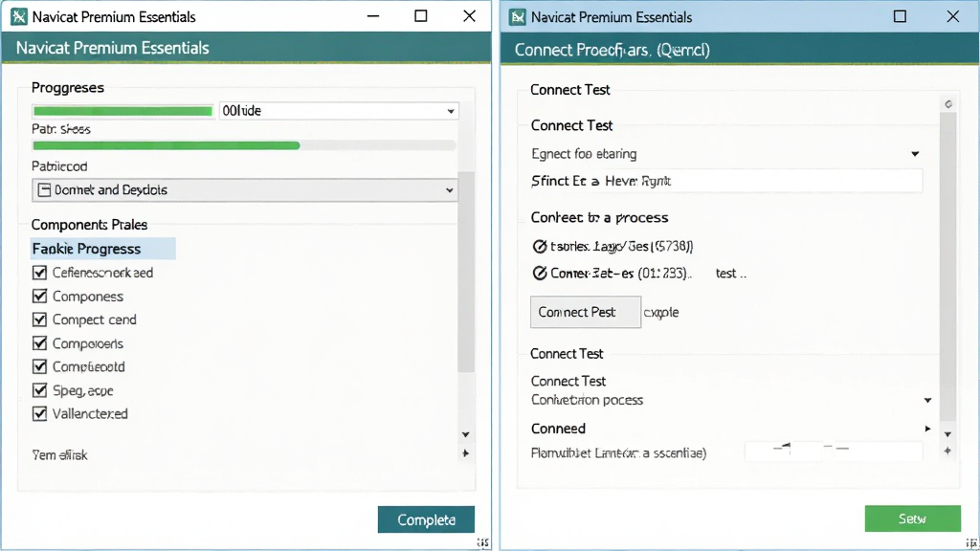Click the green Setw button
The height and width of the screenshot is (551, 980).
(912, 518)
